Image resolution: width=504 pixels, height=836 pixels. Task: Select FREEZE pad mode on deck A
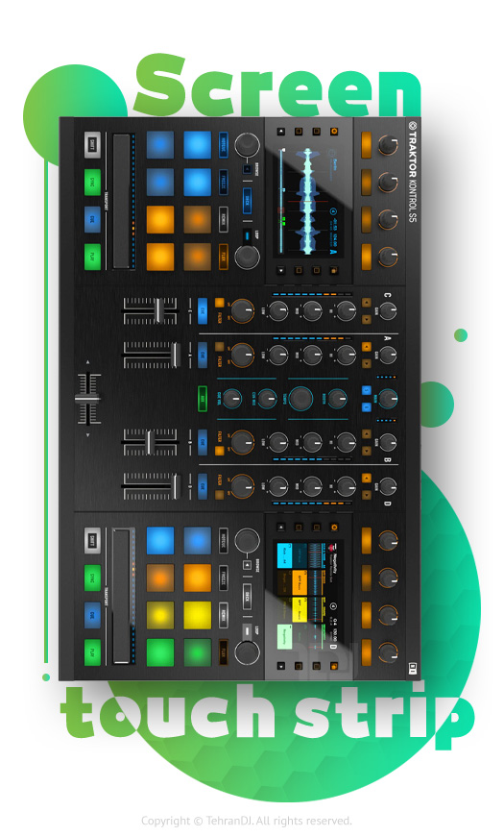[224, 182]
